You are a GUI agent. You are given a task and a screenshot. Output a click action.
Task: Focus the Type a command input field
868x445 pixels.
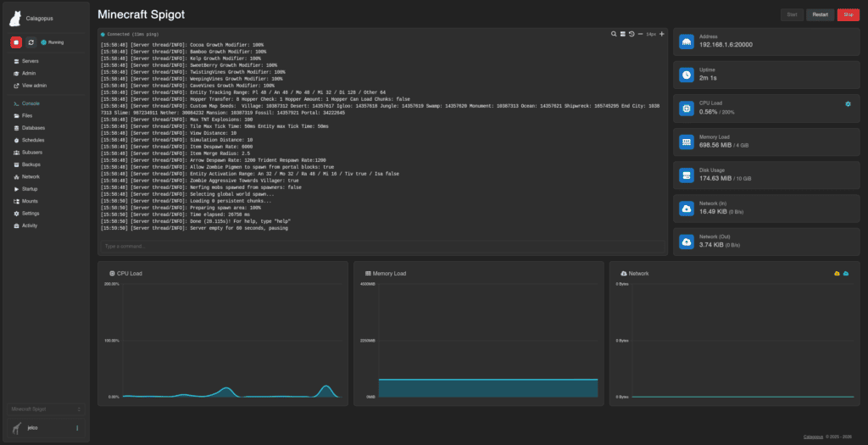tap(382, 247)
